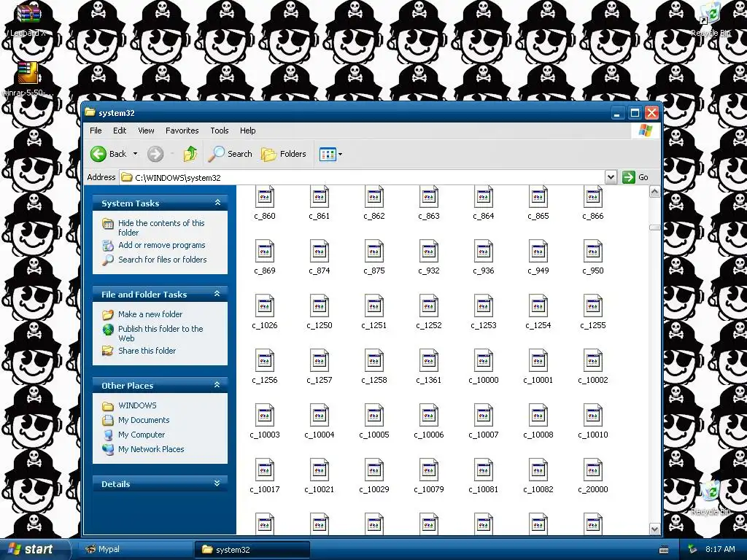This screenshot has width=747, height=560.
Task: Open the View menu
Action: (146, 131)
